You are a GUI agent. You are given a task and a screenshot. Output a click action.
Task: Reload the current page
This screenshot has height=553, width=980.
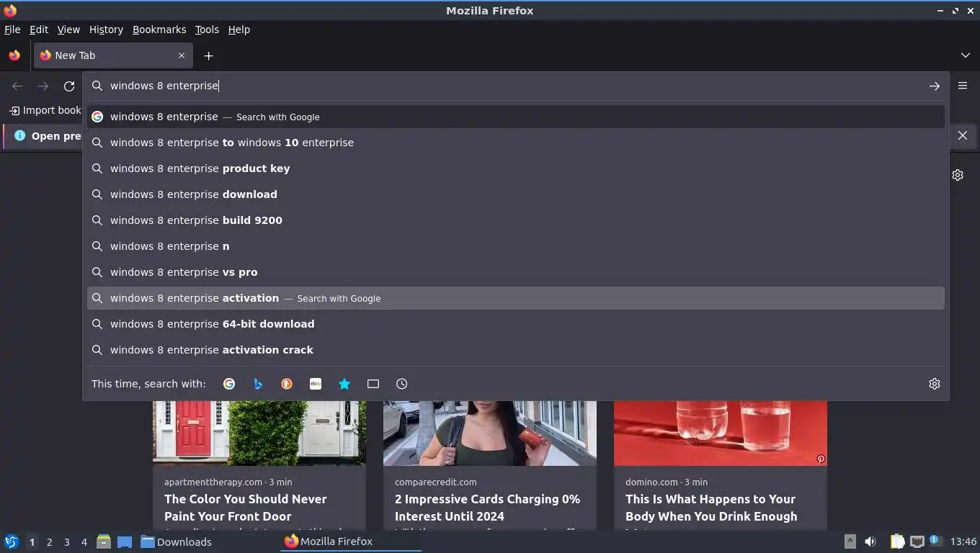(69, 86)
